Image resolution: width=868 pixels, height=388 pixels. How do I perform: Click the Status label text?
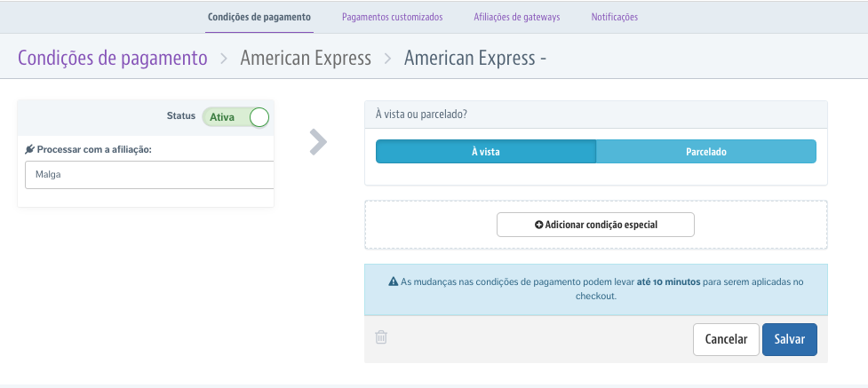pos(181,115)
